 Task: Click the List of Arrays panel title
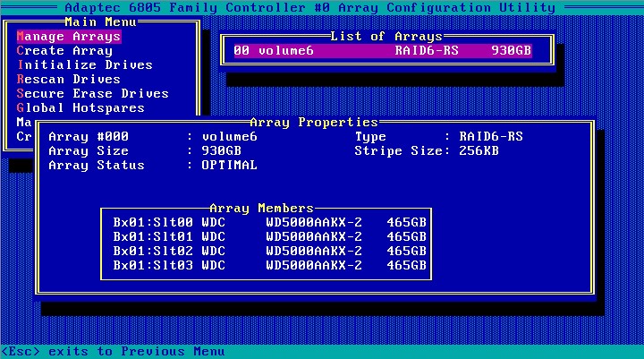coord(386,37)
